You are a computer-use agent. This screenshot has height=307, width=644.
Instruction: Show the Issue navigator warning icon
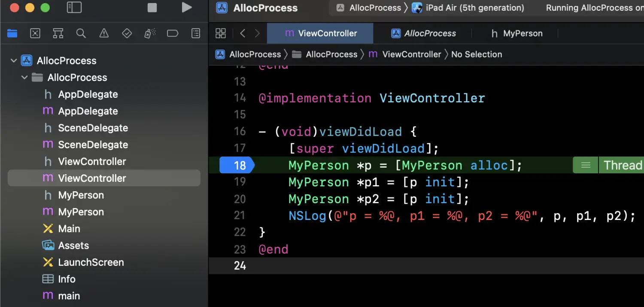pyautogui.click(x=104, y=33)
